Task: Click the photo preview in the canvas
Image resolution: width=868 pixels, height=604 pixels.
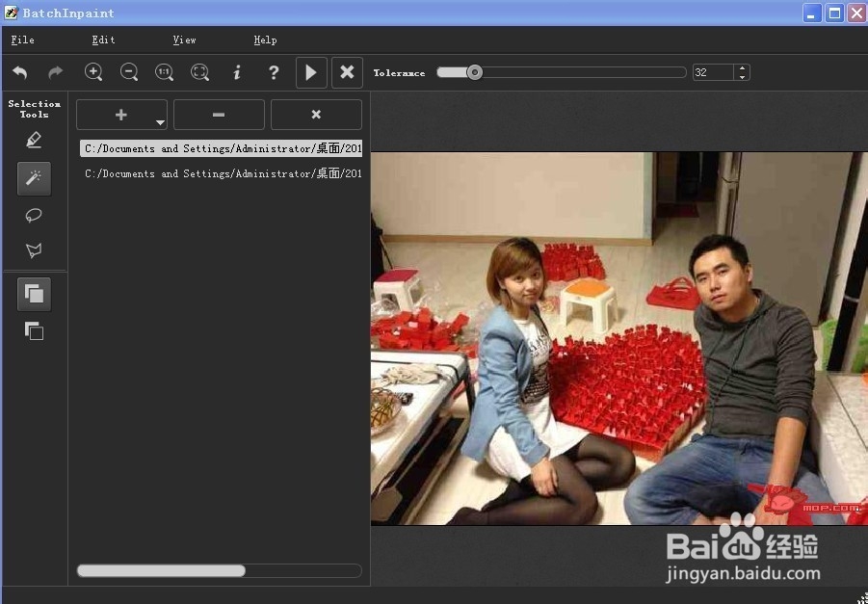Action: pyautogui.click(x=618, y=338)
